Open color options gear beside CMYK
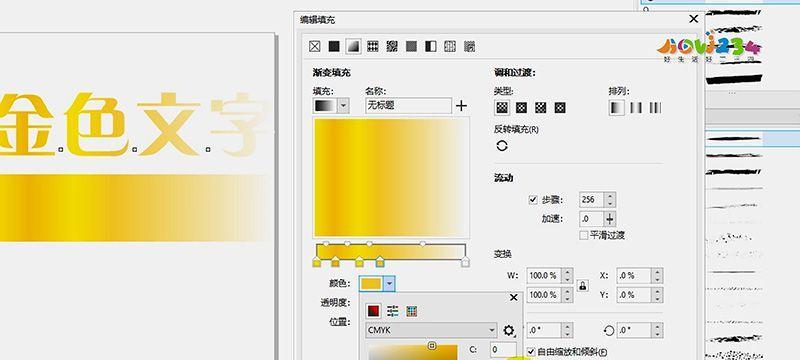The height and width of the screenshot is (360, 800). click(x=509, y=330)
